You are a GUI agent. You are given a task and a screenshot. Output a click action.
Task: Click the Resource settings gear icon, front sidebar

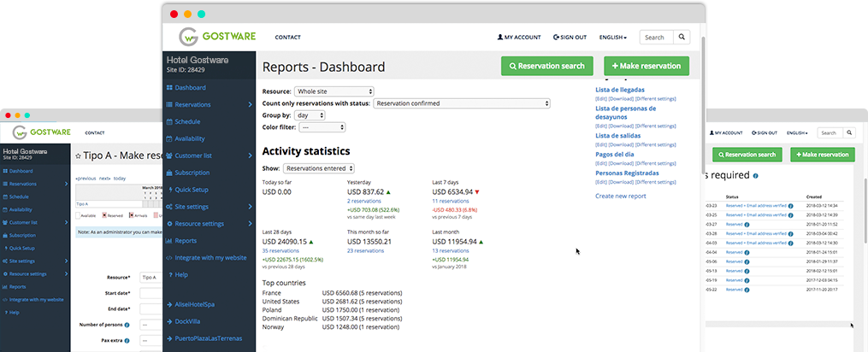169,224
